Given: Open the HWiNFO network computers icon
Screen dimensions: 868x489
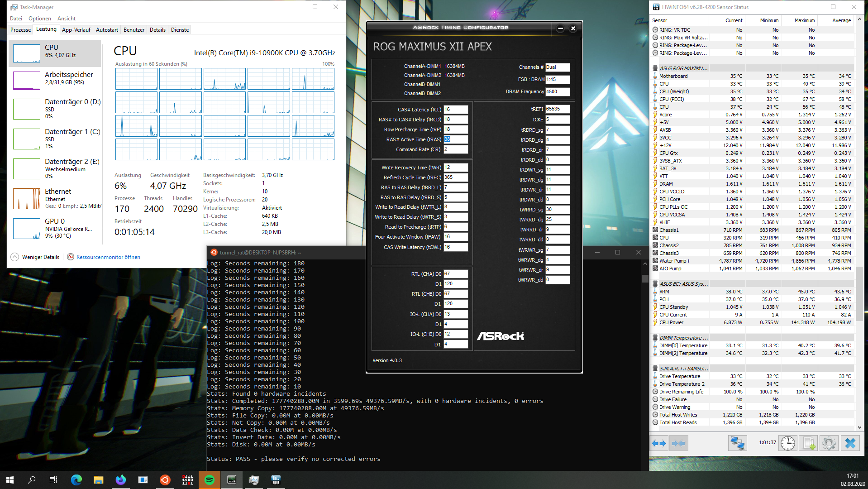Looking at the screenshot, I should click(x=737, y=443).
